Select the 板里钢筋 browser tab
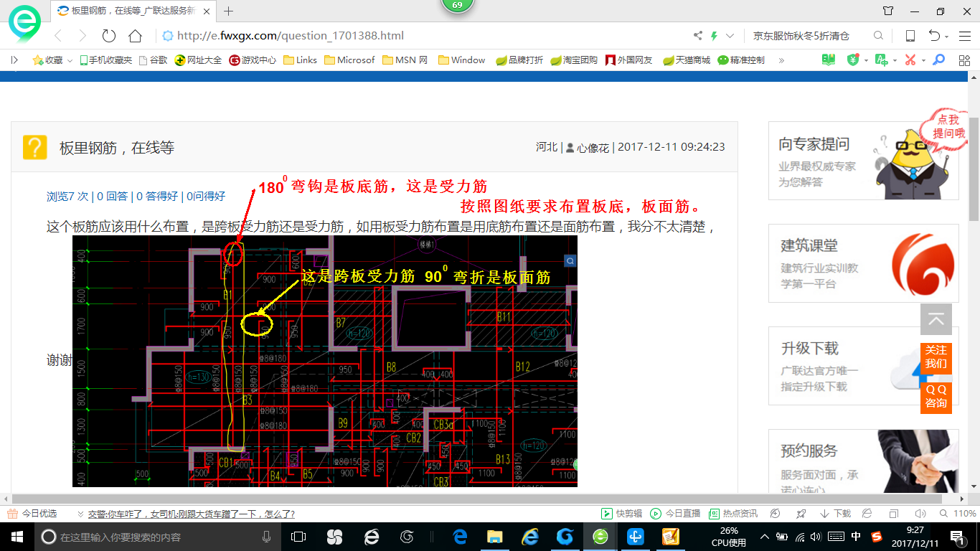The width and height of the screenshot is (980, 551). tap(134, 11)
